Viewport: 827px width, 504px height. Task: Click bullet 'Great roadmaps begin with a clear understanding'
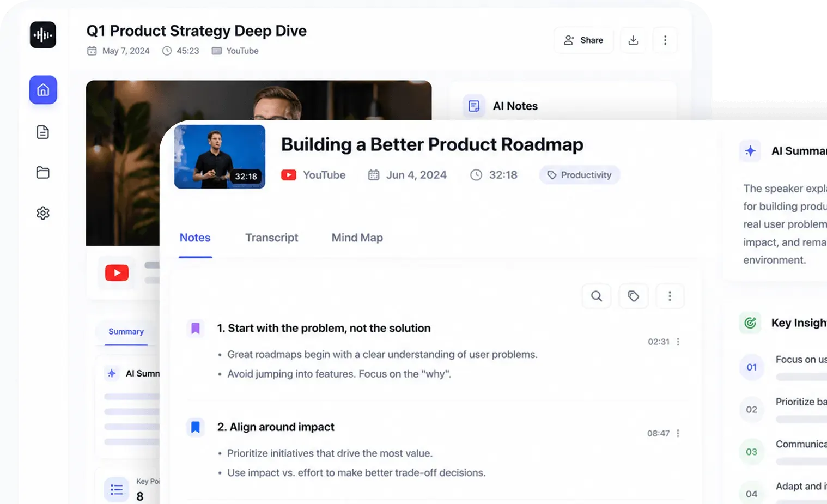pos(382,354)
